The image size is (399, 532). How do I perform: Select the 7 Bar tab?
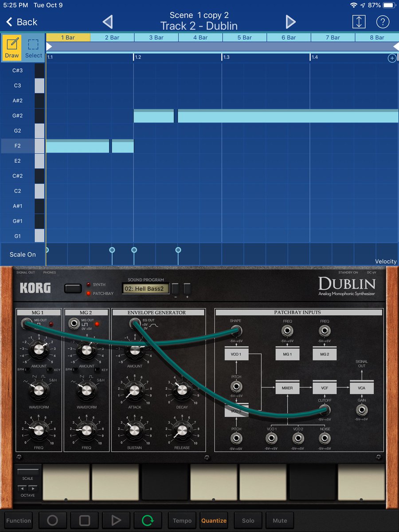point(333,37)
